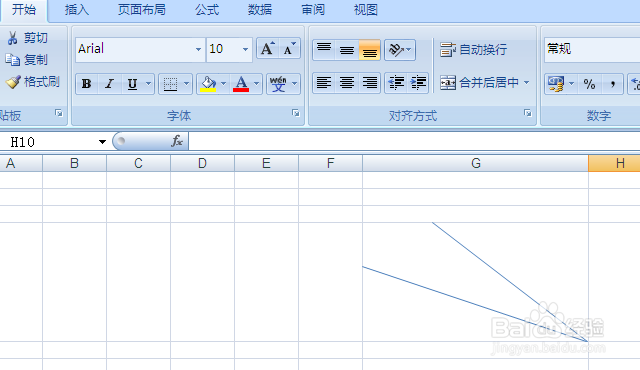640x370 pixels.
Task: Increase indent icon
Action: pos(418,83)
